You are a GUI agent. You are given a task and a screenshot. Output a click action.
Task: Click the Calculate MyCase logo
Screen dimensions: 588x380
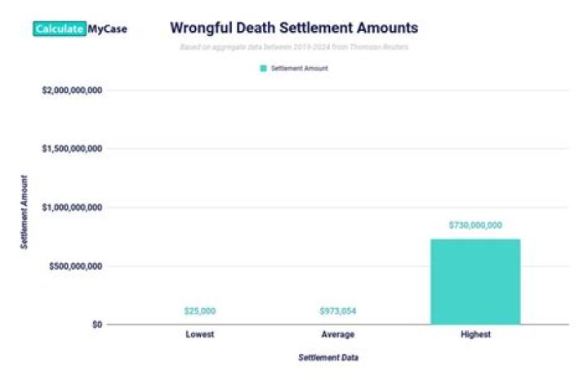pyautogui.click(x=80, y=29)
